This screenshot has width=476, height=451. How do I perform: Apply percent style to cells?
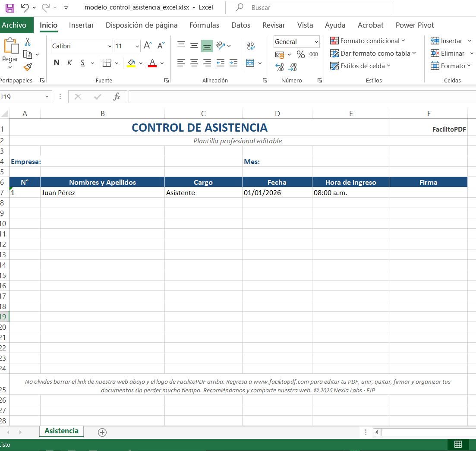[300, 54]
